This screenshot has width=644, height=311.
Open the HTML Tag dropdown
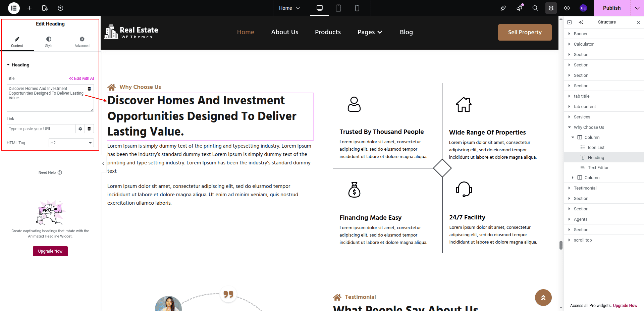pos(71,143)
